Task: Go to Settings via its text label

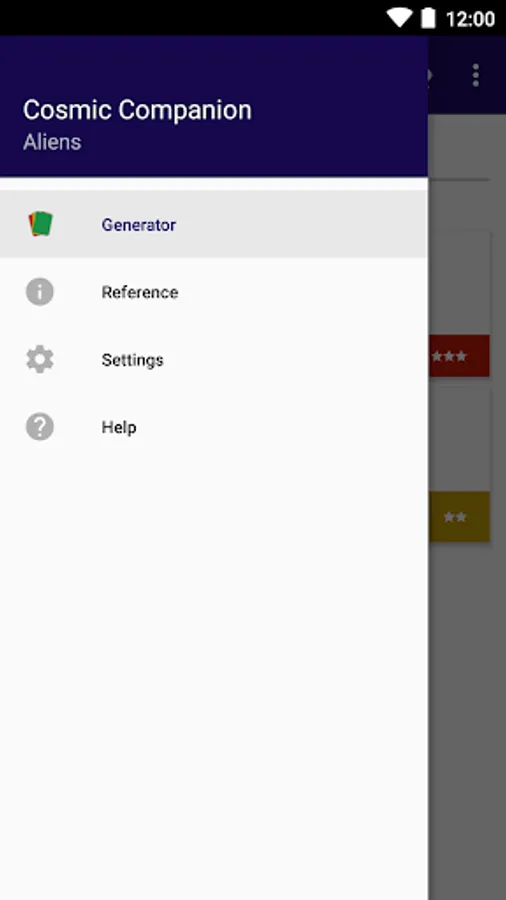Action: [x=133, y=360]
